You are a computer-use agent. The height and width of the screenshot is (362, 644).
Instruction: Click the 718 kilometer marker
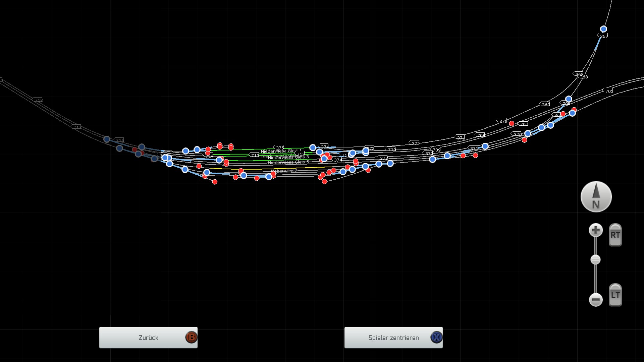pos(38,100)
